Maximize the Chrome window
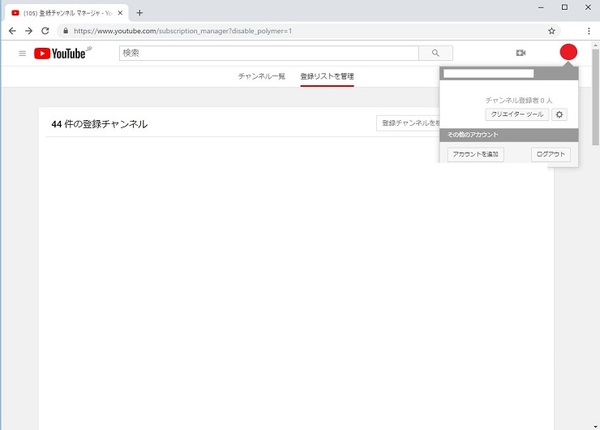Viewport: 600px width, 430px height. pyautogui.click(x=564, y=7)
